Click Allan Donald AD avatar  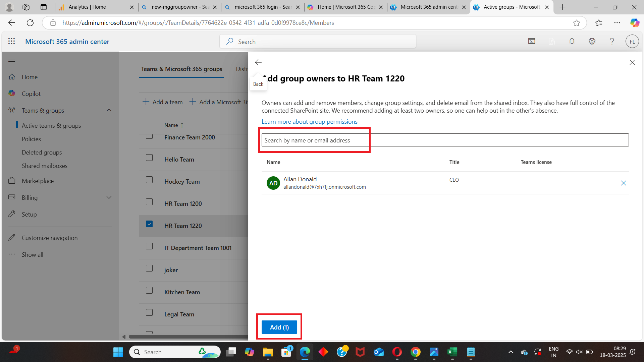tap(273, 183)
